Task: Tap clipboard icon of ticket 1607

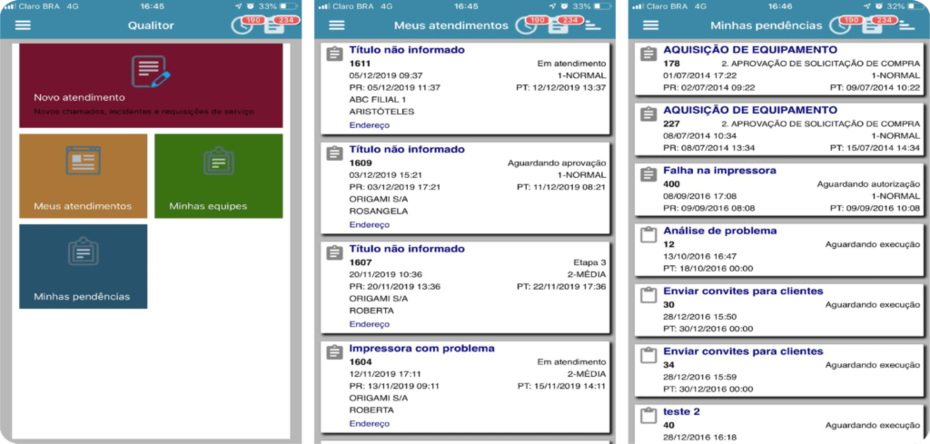Action: pyautogui.click(x=335, y=253)
